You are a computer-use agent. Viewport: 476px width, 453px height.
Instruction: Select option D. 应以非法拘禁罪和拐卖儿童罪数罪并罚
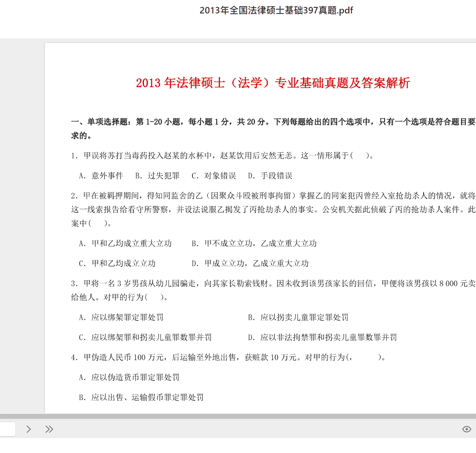[322, 337]
